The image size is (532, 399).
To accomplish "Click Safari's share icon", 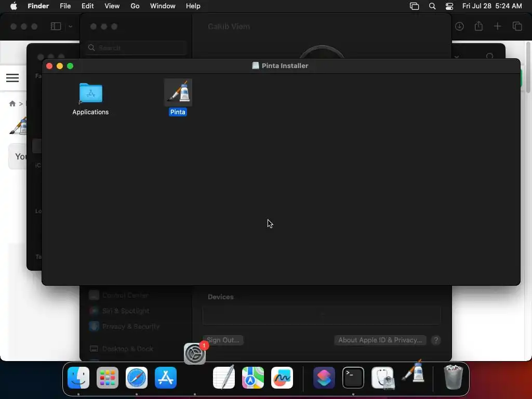I will (x=478, y=26).
